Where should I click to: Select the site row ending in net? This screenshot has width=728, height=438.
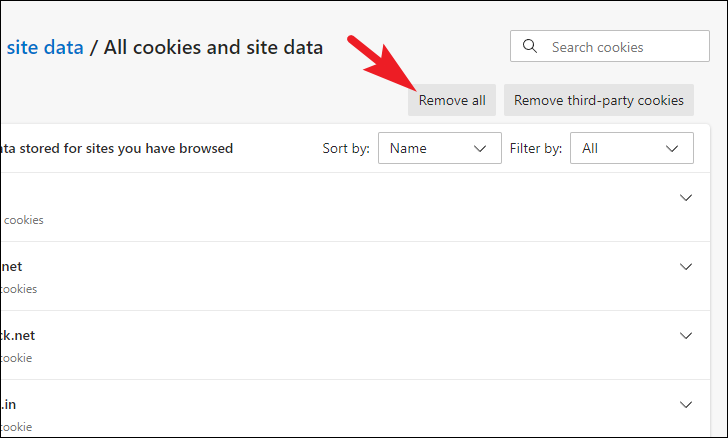coord(355,276)
